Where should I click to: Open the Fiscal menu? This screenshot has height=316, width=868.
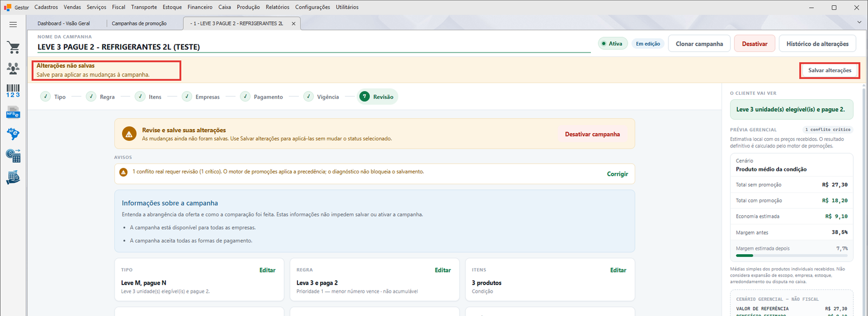(x=119, y=7)
